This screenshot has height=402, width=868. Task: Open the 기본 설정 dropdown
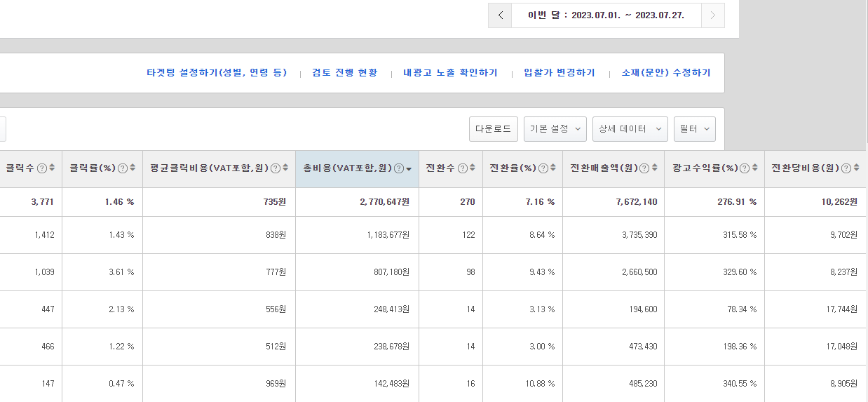[x=555, y=129]
